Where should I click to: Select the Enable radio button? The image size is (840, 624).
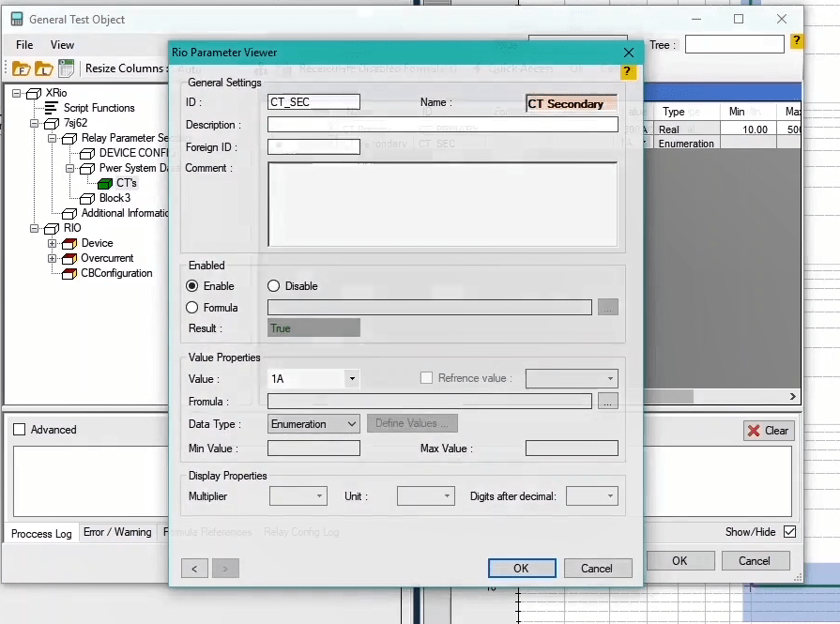(x=192, y=286)
